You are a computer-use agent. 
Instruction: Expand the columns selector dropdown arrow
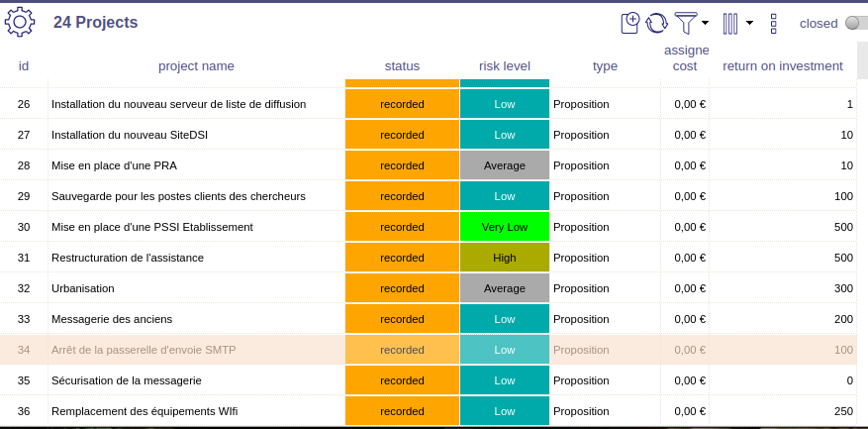749,23
